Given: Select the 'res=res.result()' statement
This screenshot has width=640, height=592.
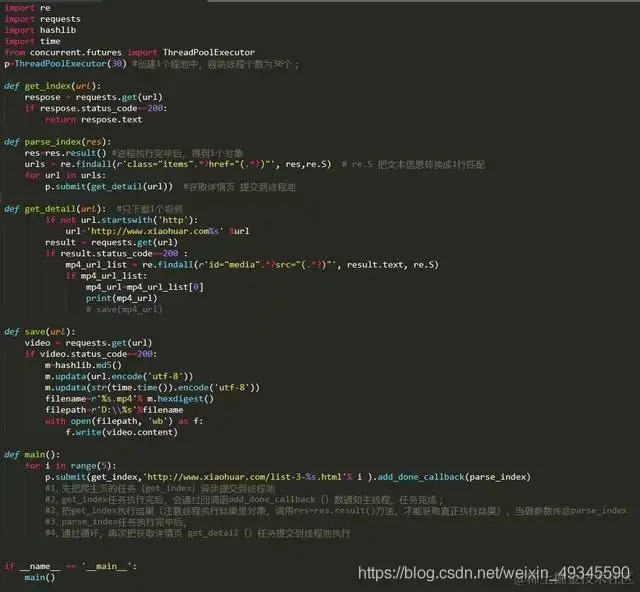Looking at the screenshot, I should tap(65, 153).
